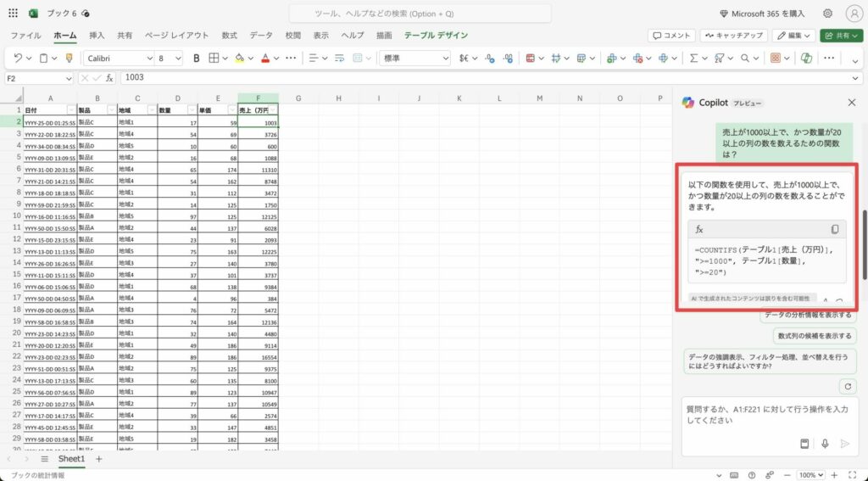The width and height of the screenshot is (868, 481).
Task: Click the Format as Table icon
Action: click(x=581, y=59)
